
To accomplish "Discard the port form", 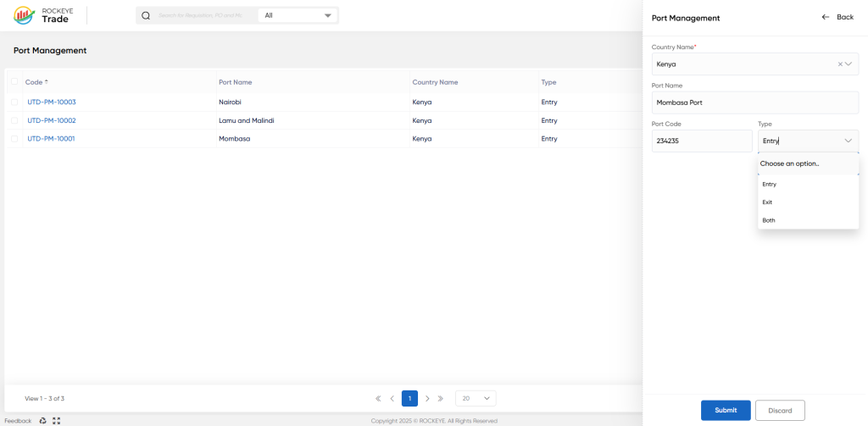I will tap(780, 411).
